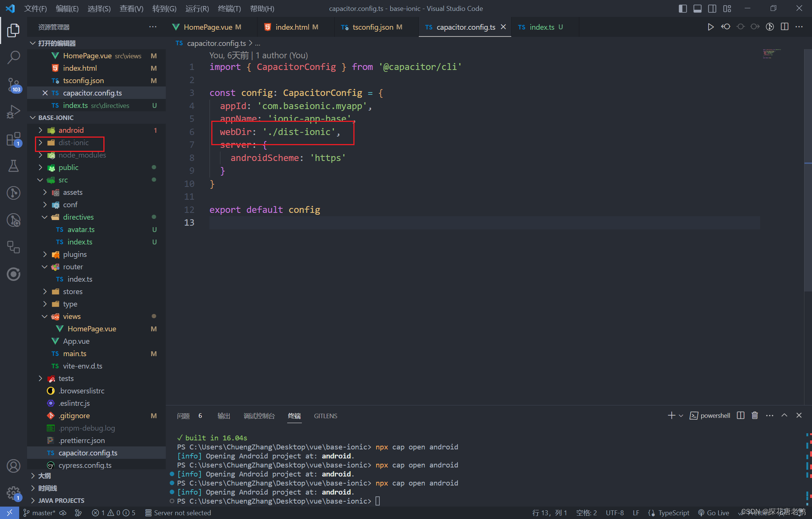Open the new terminal profile dropdown arrow
The width and height of the screenshot is (812, 519).
point(681,416)
